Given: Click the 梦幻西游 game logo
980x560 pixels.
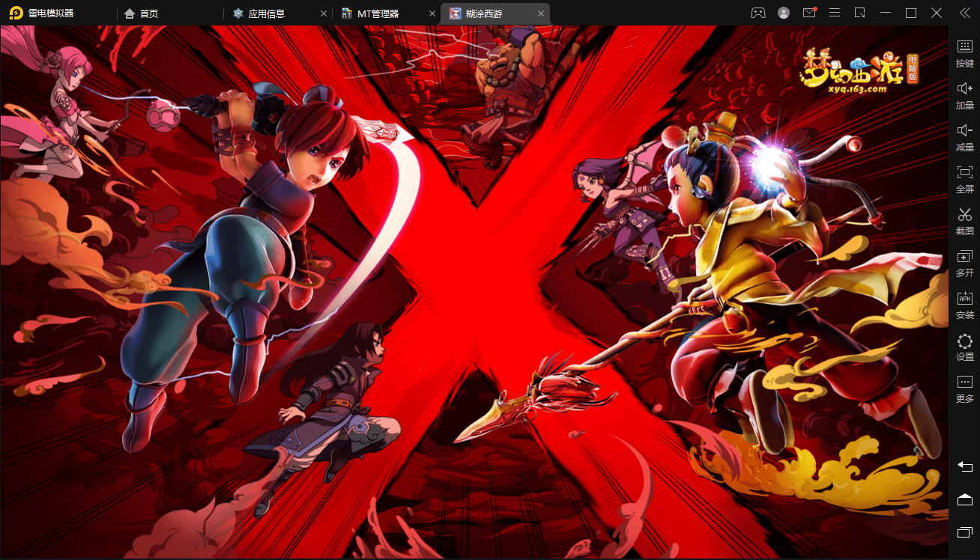Looking at the screenshot, I should pyautogui.click(x=859, y=72).
